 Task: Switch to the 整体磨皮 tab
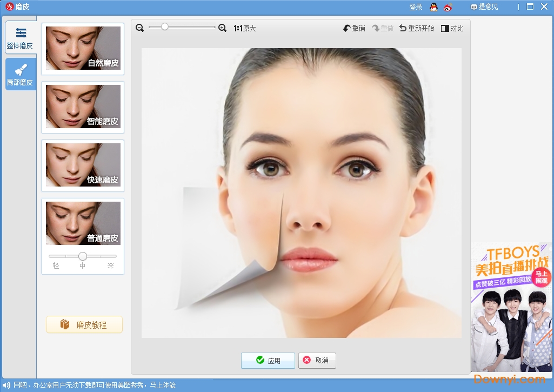[x=21, y=37]
